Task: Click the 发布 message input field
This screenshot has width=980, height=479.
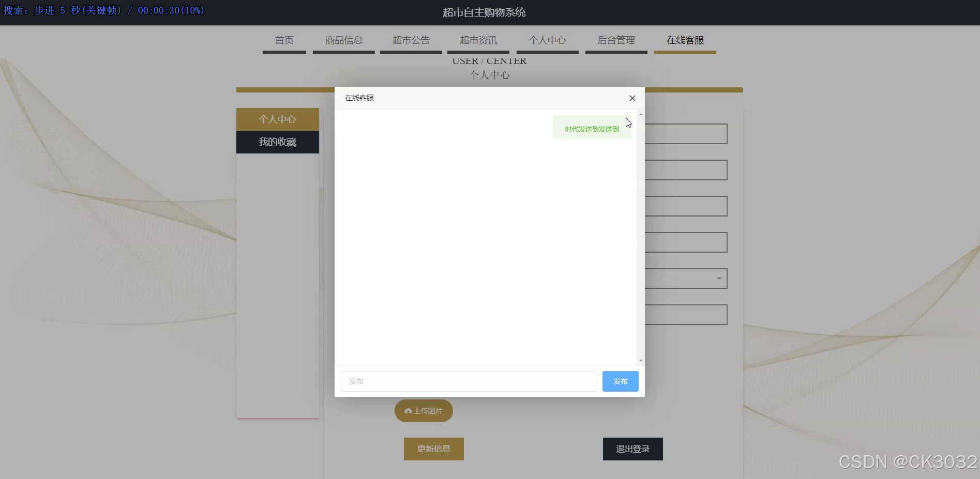Action: point(468,381)
